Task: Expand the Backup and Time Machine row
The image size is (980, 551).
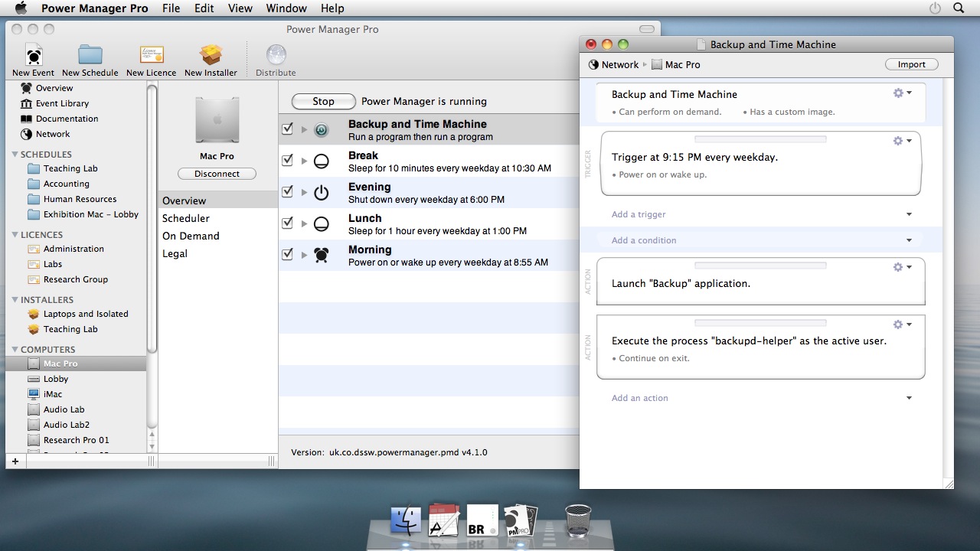Action: coord(304,130)
